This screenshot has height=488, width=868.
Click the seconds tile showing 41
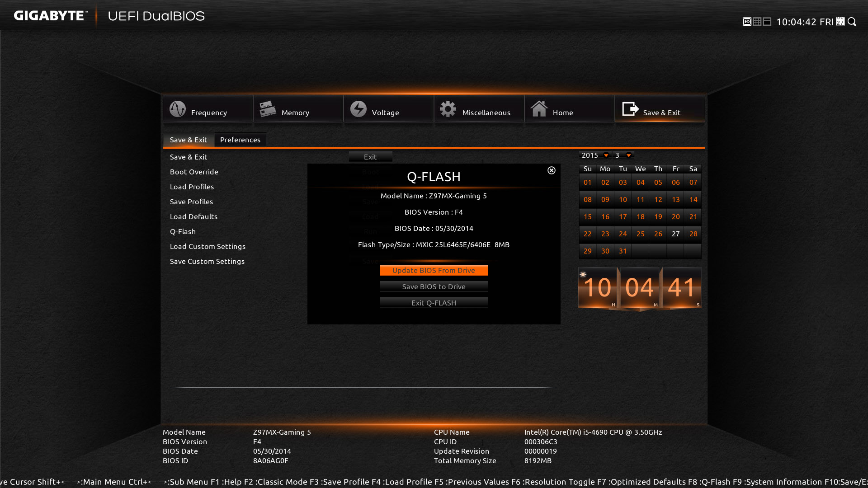682,287
